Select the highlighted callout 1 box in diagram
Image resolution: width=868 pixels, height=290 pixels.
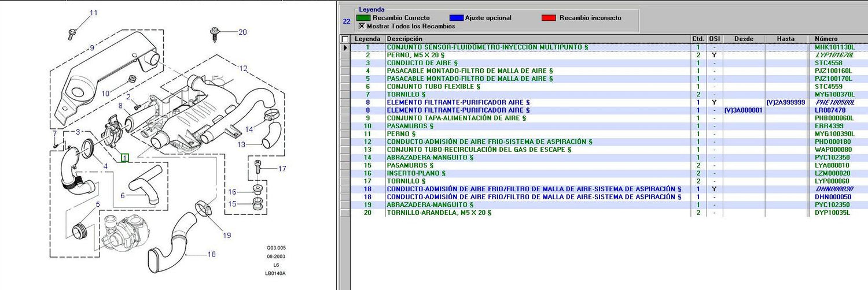pyautogui.click(x=124, y=157)
